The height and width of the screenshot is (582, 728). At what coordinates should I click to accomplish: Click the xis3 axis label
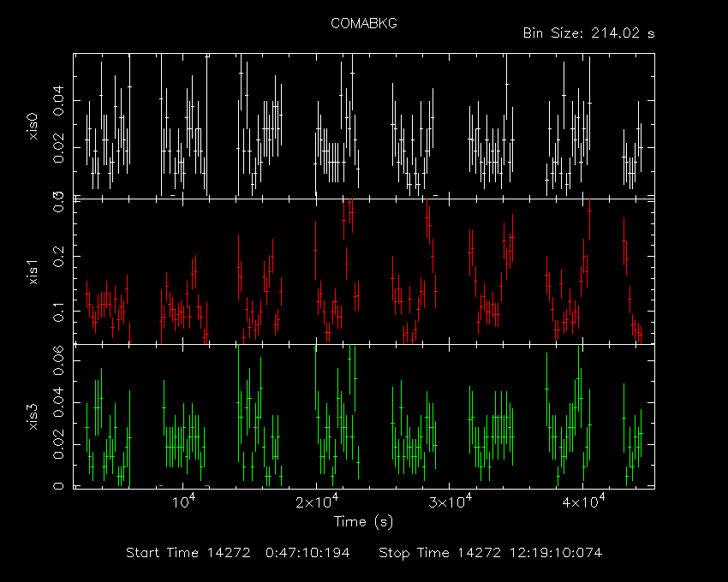[33, 416]
